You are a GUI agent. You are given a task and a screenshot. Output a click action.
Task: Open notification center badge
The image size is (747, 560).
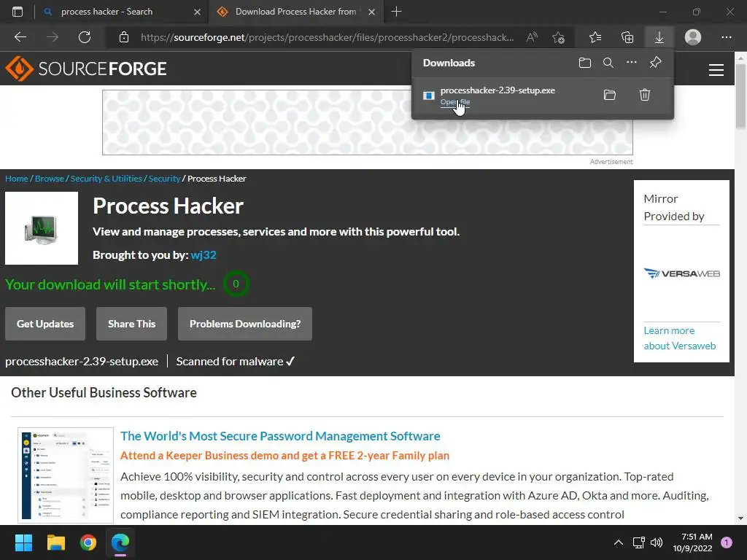(727, 542)
